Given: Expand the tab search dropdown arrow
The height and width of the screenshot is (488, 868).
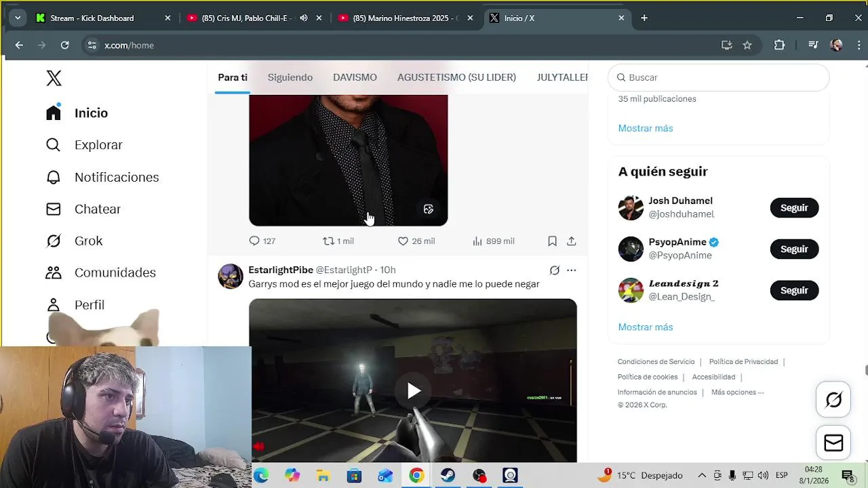Looking at the screenshot, I should [x=18, y=18].
